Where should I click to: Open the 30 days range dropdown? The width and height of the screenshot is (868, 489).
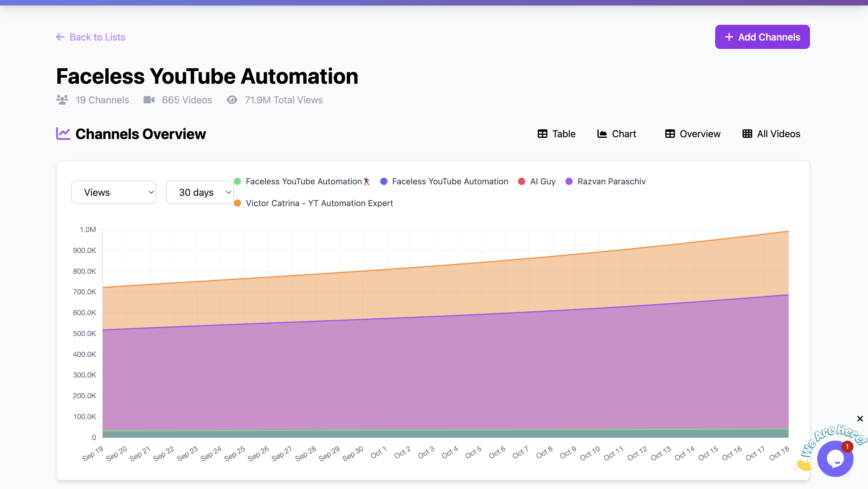[x=200, y=192]
